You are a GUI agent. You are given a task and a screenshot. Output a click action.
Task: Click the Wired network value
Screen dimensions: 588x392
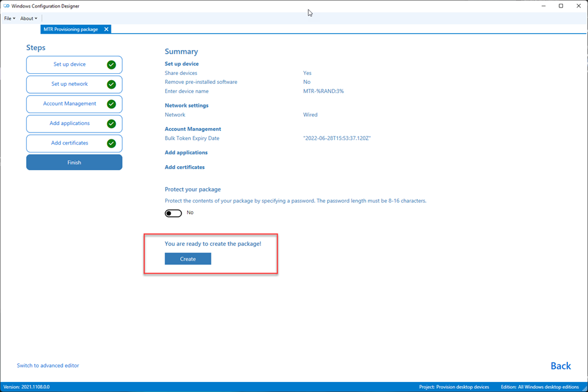coord(310,114)
